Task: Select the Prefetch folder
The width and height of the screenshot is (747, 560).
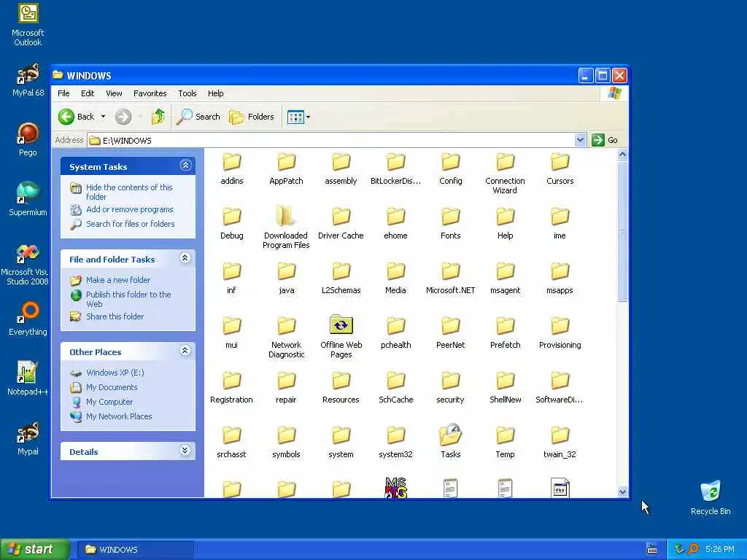Action: click(505, 332)
